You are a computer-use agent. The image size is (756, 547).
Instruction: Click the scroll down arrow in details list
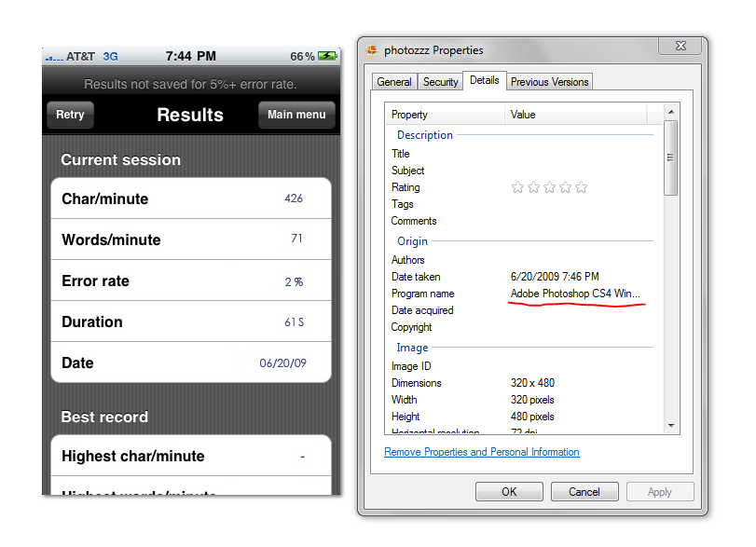(x=670, y=426)
